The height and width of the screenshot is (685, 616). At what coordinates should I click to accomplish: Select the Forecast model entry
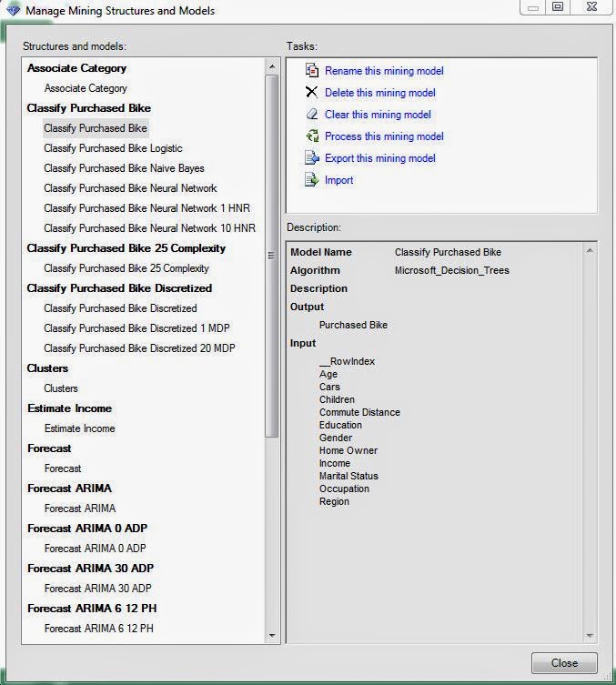63,468
